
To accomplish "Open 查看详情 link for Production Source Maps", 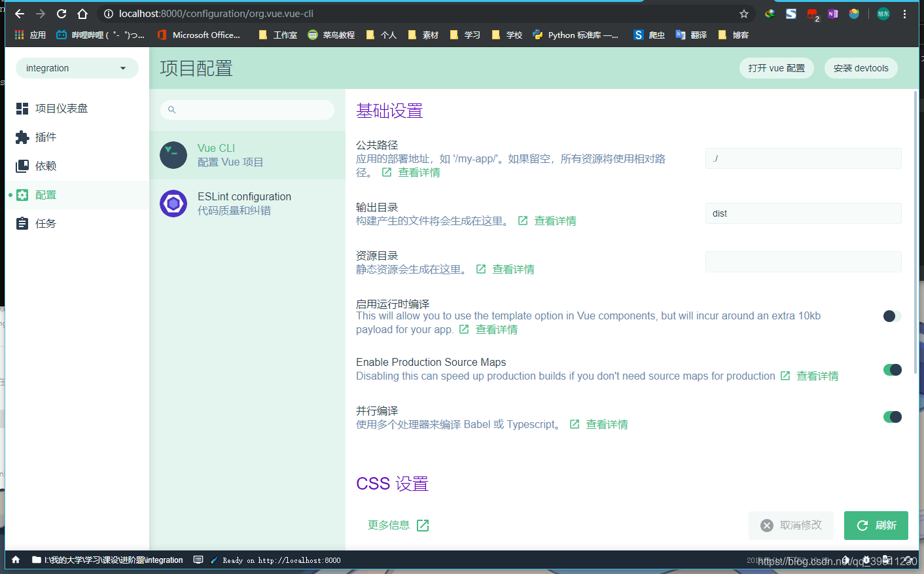I will [x=809, y=376].
